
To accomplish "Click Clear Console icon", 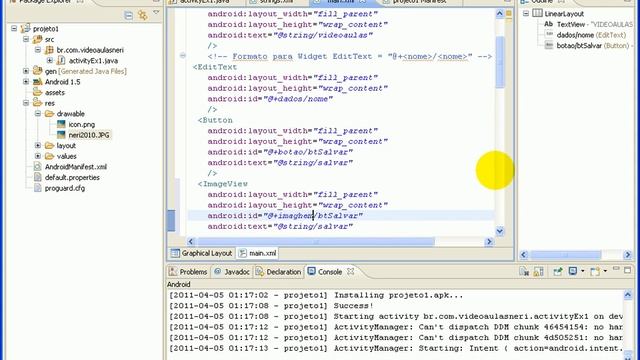I will [x=524, y=271].
